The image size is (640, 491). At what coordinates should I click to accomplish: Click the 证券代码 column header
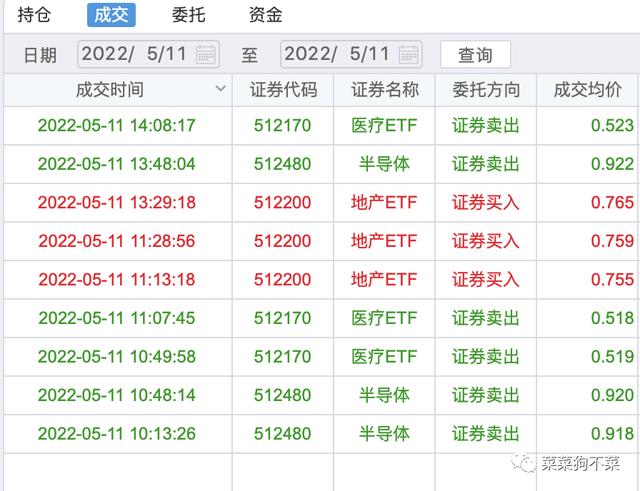(x=283, y=90)
